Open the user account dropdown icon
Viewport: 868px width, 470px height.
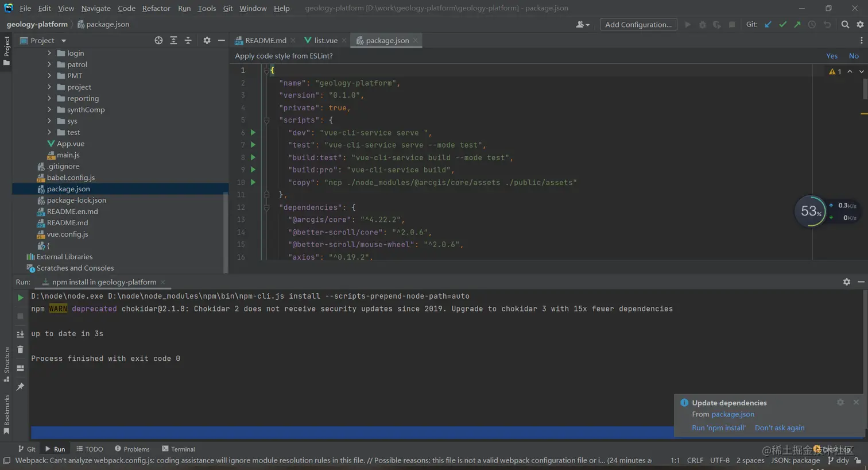583,24
